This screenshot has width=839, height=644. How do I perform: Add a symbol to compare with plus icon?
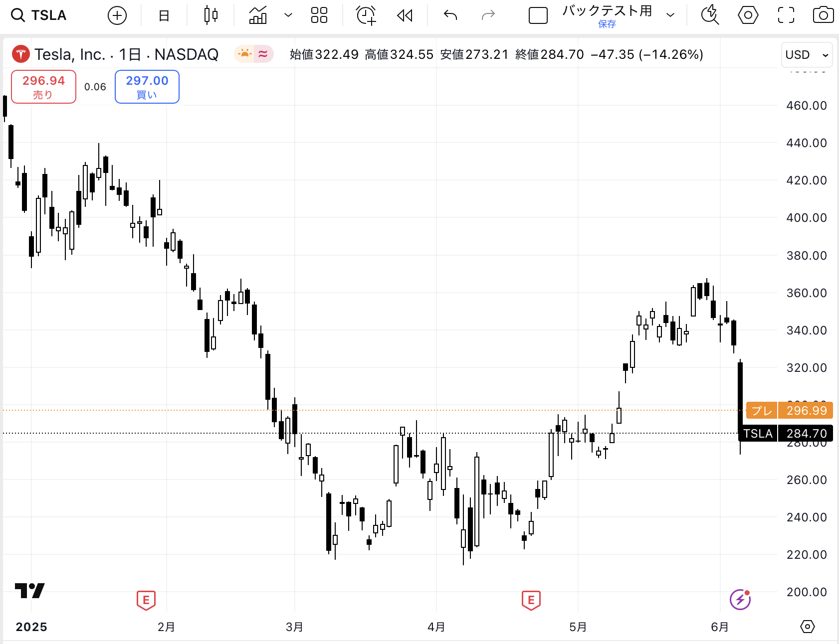117,15
